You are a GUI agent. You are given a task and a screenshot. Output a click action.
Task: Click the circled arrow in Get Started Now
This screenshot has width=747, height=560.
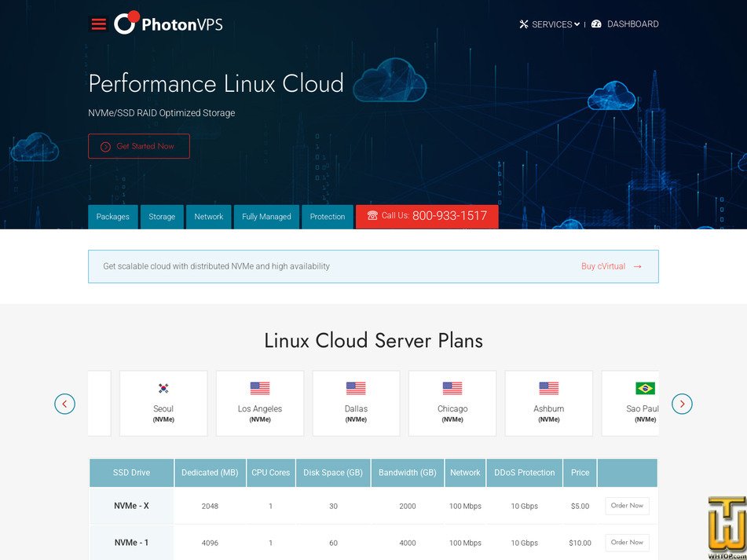tap(105, 147)
